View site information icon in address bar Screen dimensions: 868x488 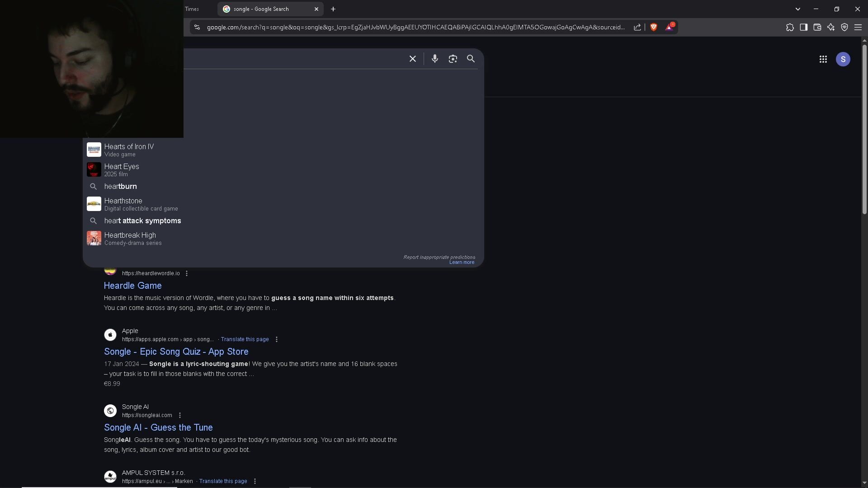(x=197, y=27)
